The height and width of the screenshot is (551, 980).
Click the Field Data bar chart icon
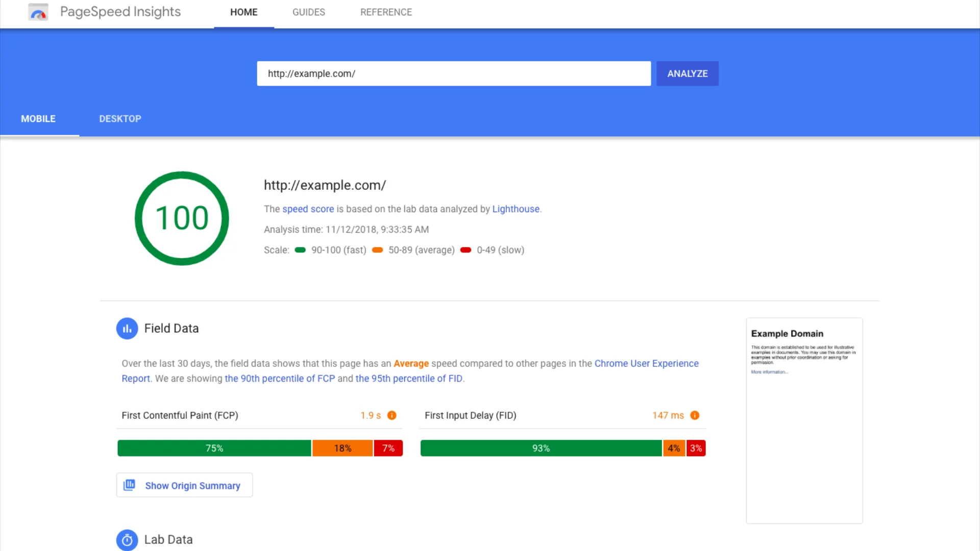127,328
